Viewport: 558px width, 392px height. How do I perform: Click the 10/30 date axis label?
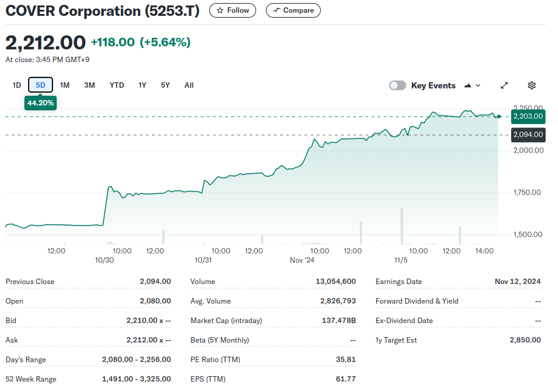pos(104,260)
